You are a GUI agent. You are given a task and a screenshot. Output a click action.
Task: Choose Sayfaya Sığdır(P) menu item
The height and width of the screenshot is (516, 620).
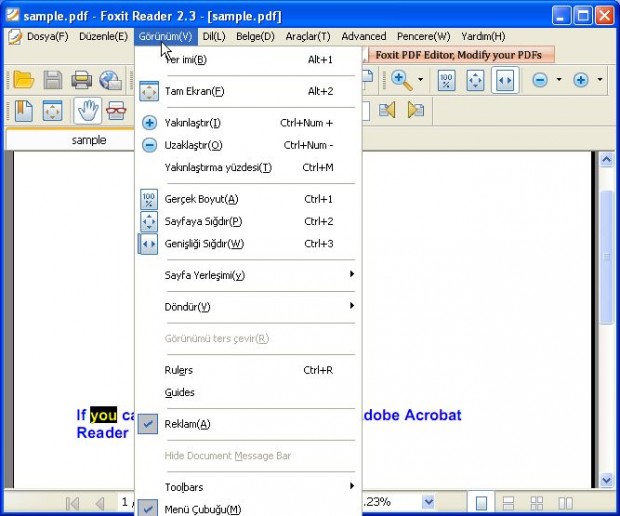248,221
